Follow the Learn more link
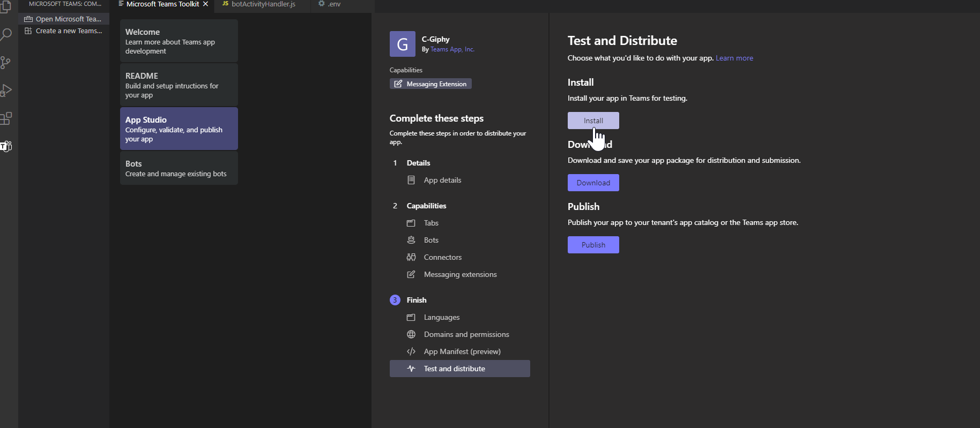 (x=734, y=58)
